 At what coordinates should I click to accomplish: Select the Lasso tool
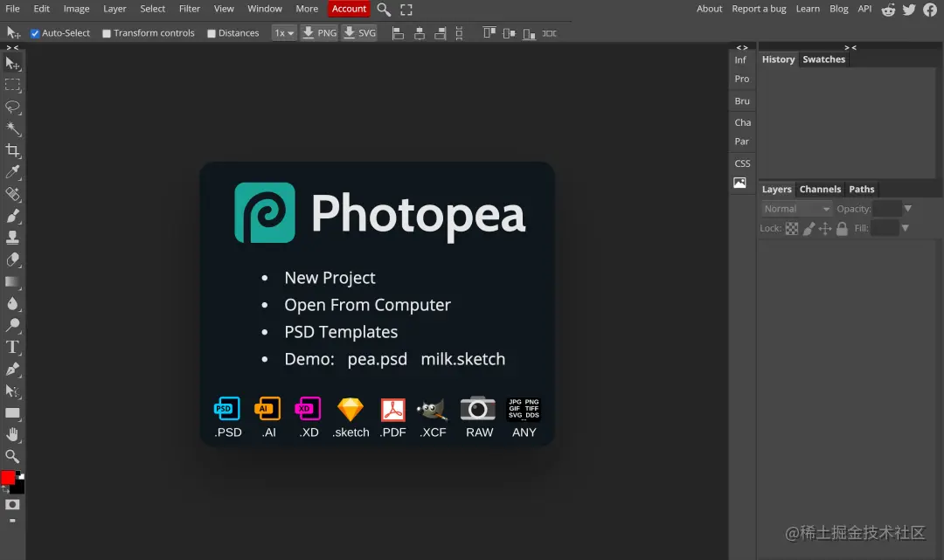click(12, 107)
